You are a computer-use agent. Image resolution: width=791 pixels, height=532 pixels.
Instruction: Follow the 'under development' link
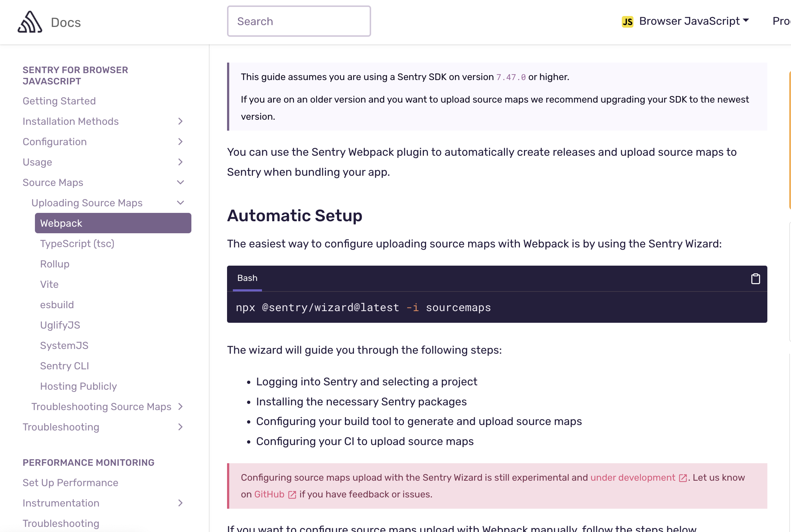tap(633, 477)
